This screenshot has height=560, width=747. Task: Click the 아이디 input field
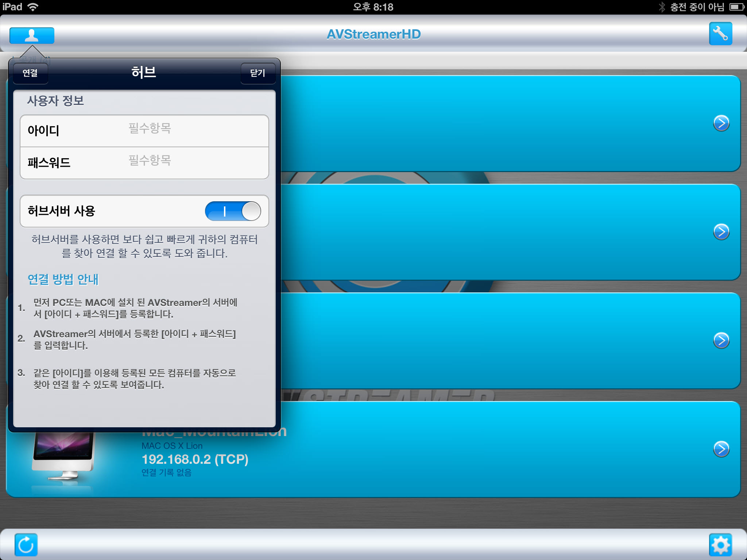[x=144, y=131]
